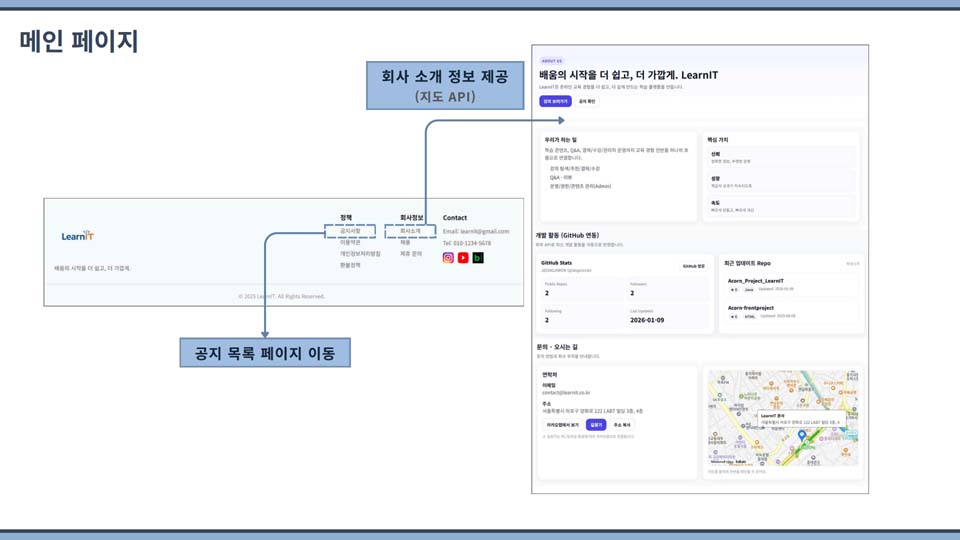
Task: Click the 채용 link under 회사정보
Action: tap(405, 243)
